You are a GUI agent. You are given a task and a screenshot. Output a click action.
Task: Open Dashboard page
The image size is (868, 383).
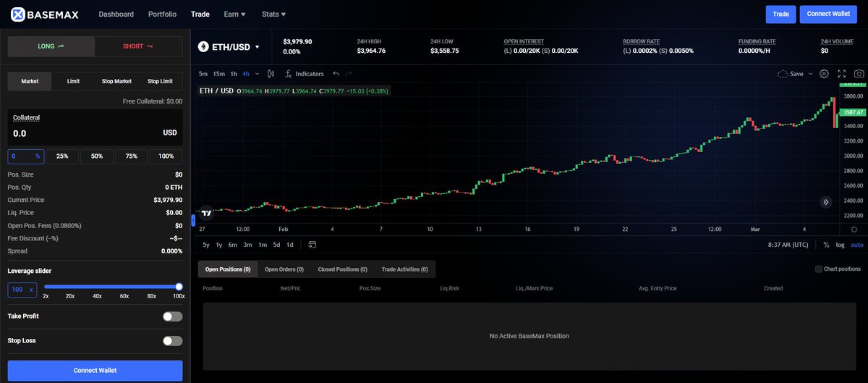pos(116,14)
